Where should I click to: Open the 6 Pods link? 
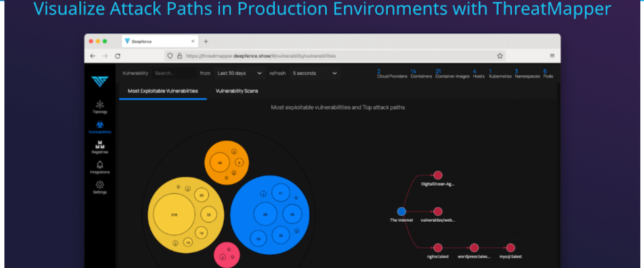pos(548,74)
